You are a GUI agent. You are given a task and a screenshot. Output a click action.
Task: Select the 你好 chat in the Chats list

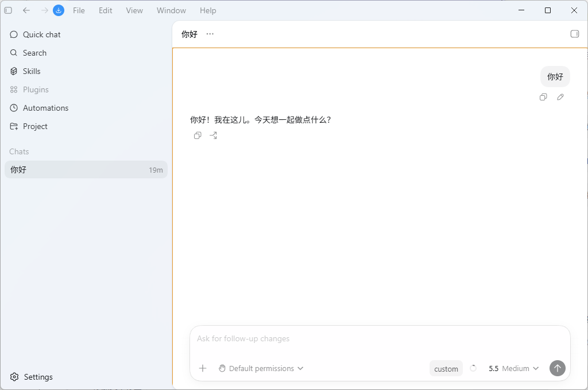[x=86, y=170]
